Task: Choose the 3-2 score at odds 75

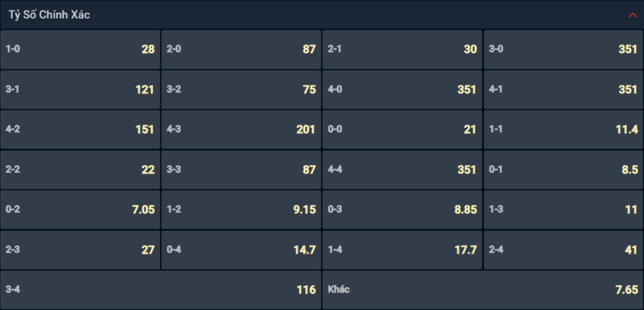Action: (x=241, y=89)
